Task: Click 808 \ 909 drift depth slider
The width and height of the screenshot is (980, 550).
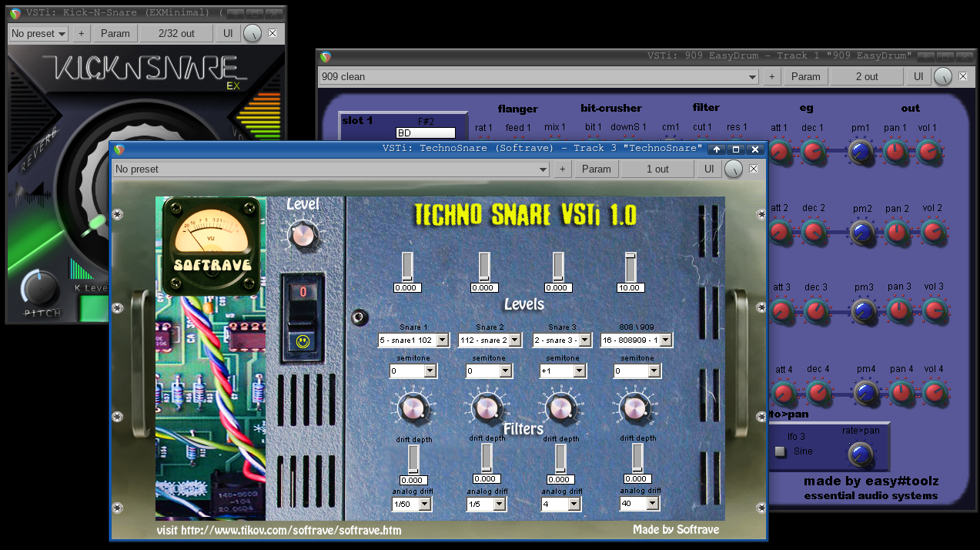Action: [x=637, y=459]
